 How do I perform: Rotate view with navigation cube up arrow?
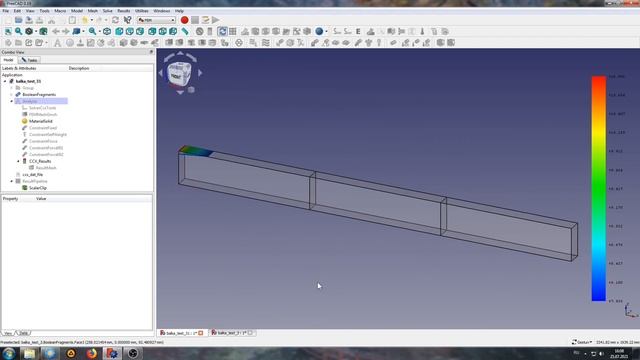click(180, 53)
